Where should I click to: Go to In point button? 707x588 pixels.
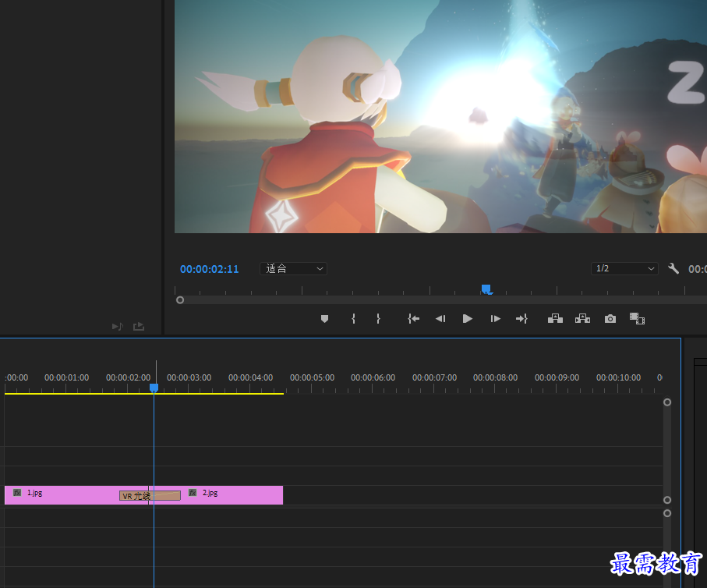413,319
